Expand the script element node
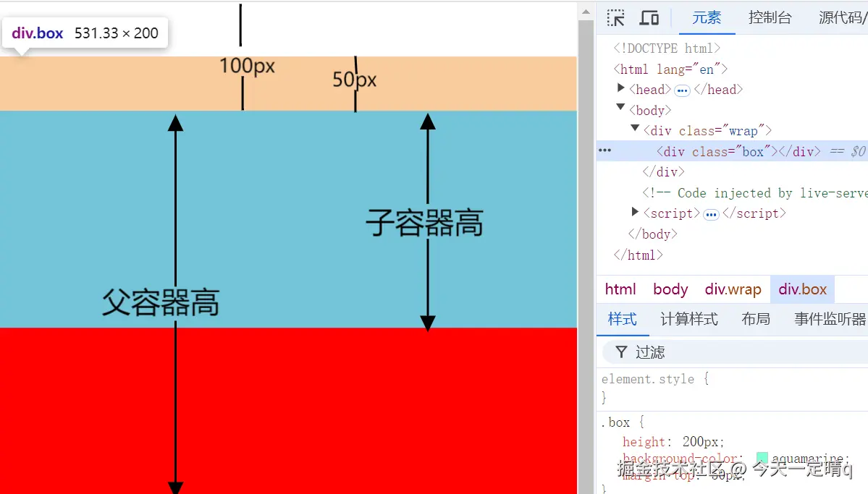868x494 pixels. (635, 213)
